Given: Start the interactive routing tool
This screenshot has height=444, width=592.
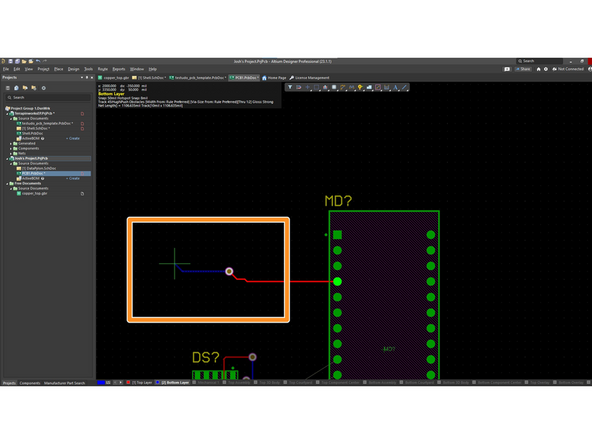Looking at the screenshot, I should click(x=343, y=88).
